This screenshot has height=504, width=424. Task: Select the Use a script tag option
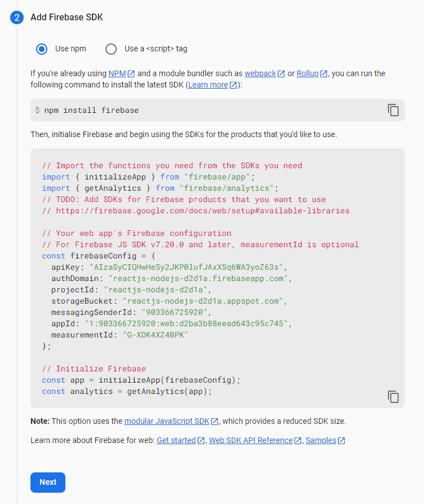[x=111, y=49]
